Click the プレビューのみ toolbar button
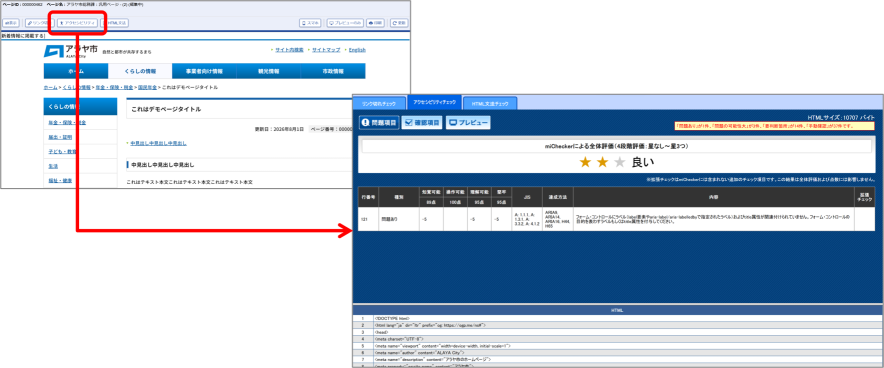Image resolution: width=884 pixels, height=368 pixels. pyautogui.click(x=345, y=23)
